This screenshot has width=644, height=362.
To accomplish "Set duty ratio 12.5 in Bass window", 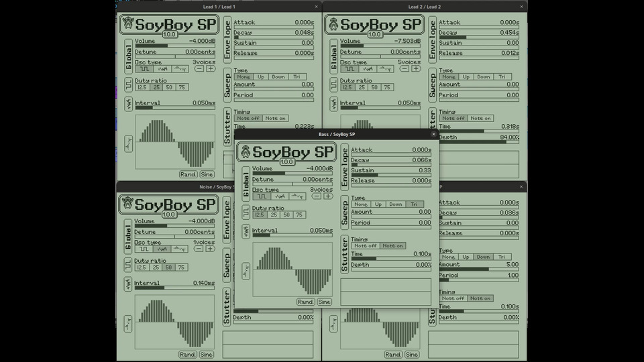I will (x=259, y=215).
